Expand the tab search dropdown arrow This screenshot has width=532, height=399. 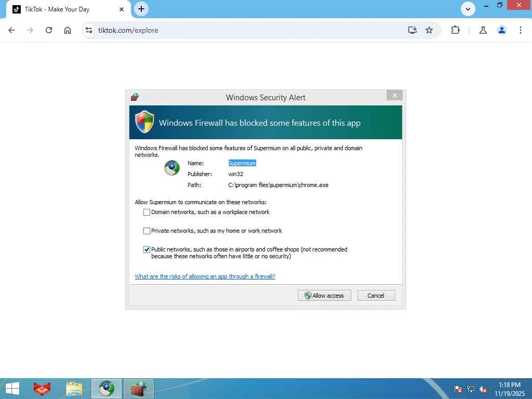tap(468, 9)
